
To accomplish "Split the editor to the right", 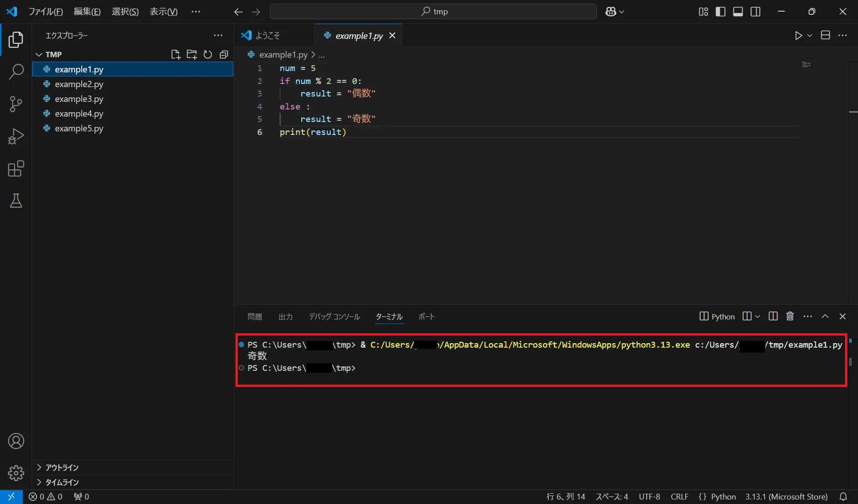I will pos(825,35).
